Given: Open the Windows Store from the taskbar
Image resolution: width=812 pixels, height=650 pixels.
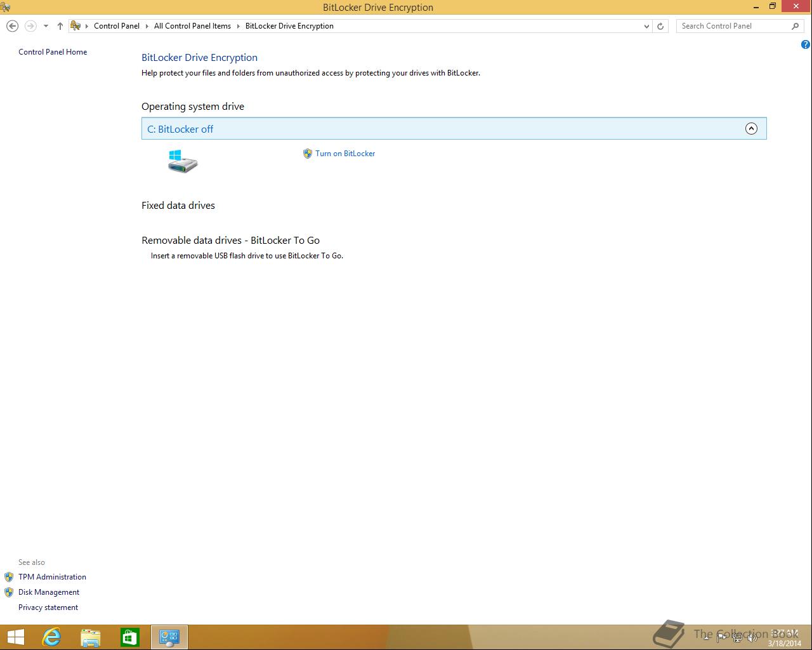Looking at the screenshot, I should (x=130, y=637).
